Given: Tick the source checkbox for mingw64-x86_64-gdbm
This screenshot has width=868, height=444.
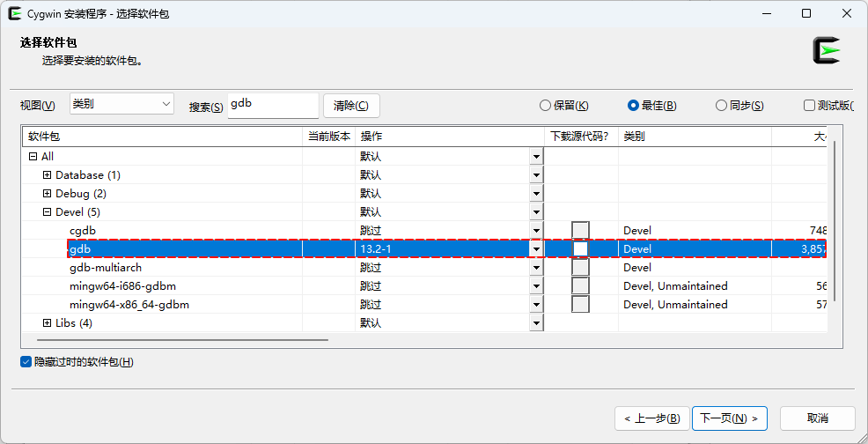Looking at the screenshot, I should click(x=580, y=304).
